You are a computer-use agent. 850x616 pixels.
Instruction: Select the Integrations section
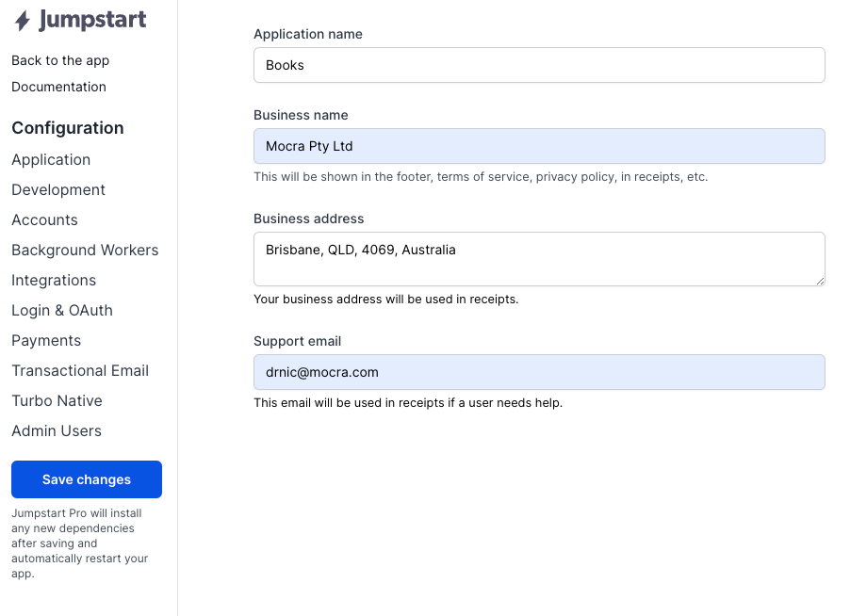click(x=54, y=281)
